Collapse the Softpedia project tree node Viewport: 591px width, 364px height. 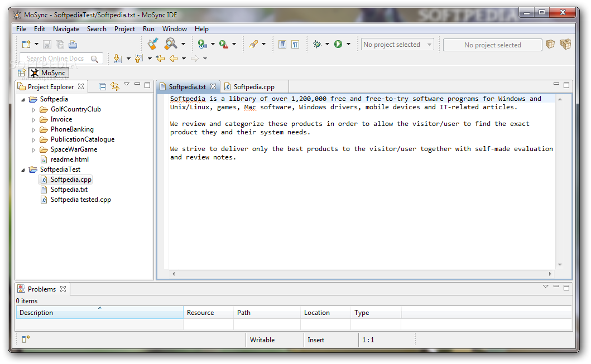tap(23, 100)
